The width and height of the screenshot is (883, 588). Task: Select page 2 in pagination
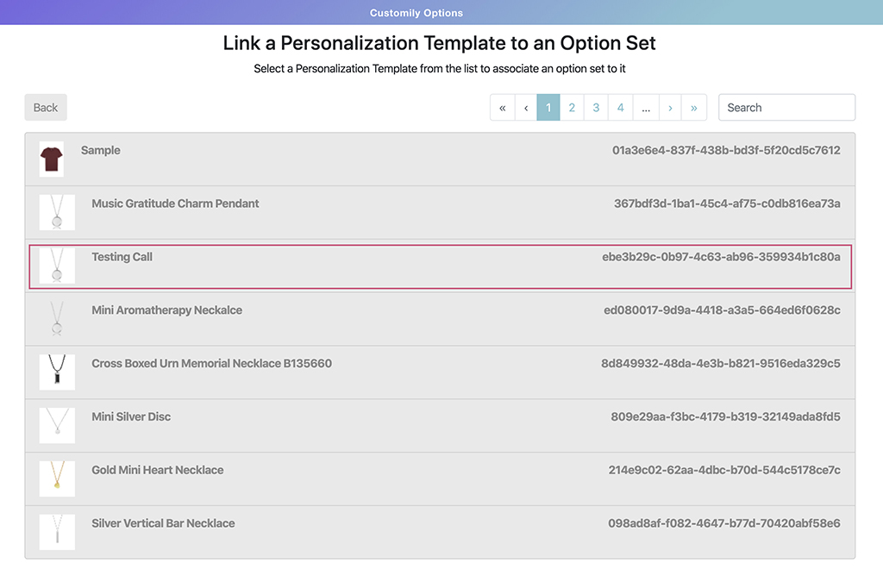(572, 108)
